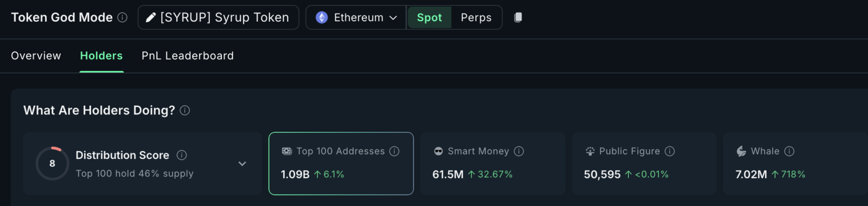This screenshot has height=206, width=868.
Task: Select the Top 100 Addresses card
Action: pyautogui.click(x=341, y=163)
